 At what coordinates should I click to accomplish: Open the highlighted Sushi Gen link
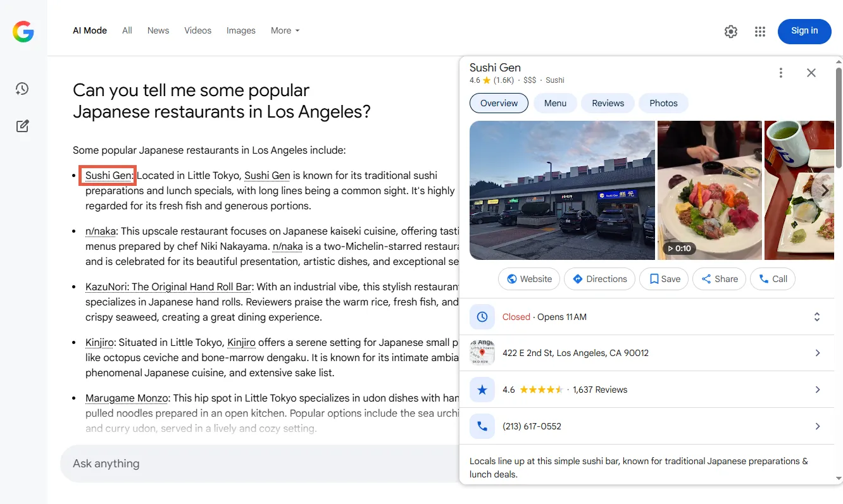click(x=108, y=175)
